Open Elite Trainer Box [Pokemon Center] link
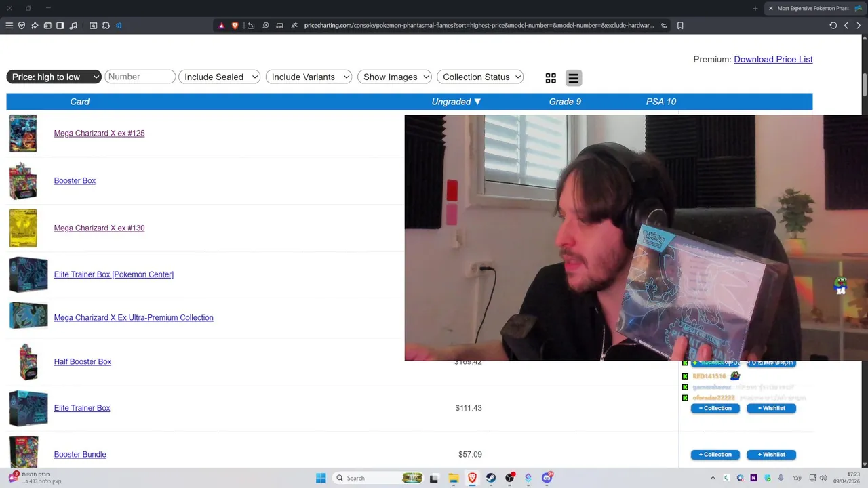Viewport: 868px width, 488px height. pos(113,274)
